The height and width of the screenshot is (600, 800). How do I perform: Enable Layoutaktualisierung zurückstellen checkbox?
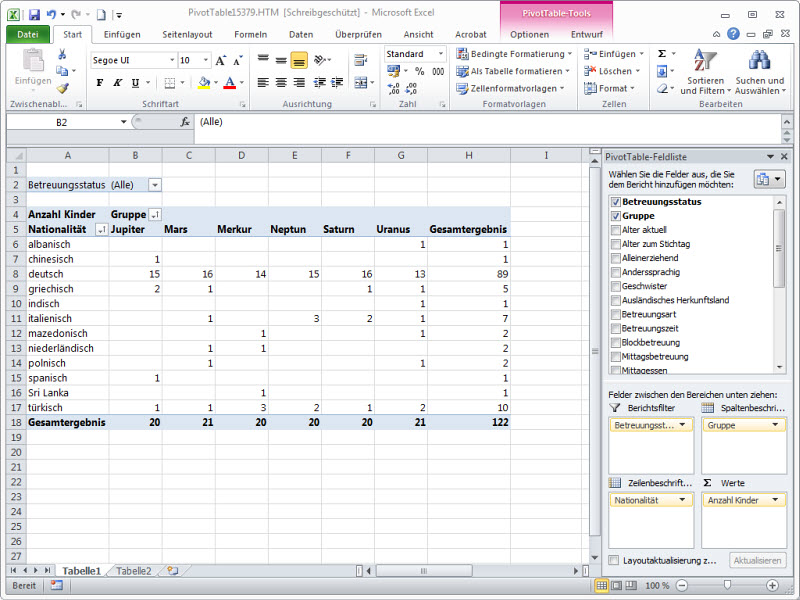coord(614,560)
